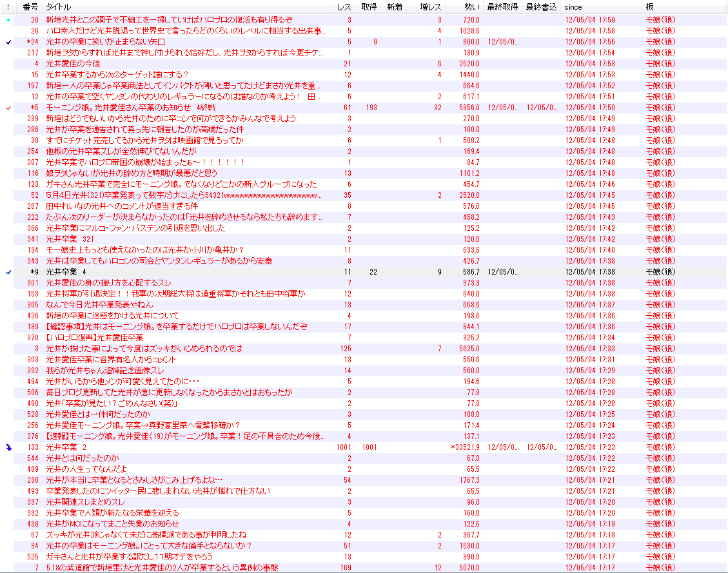Open thread 光井卒業で人類が新たなる栄華を迎える
This screenshot has height=573, width=728.
pyautogui.click(x=112, y=513)
